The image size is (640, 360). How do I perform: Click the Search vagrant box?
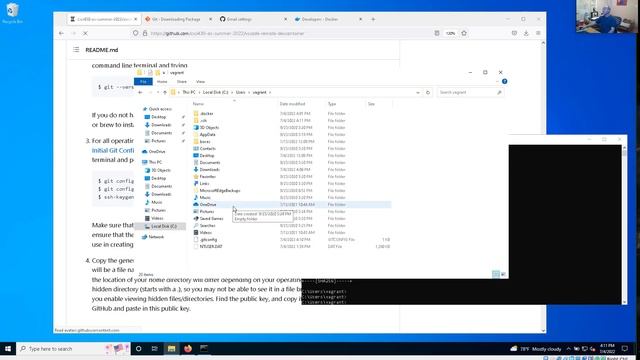point(470,93)
